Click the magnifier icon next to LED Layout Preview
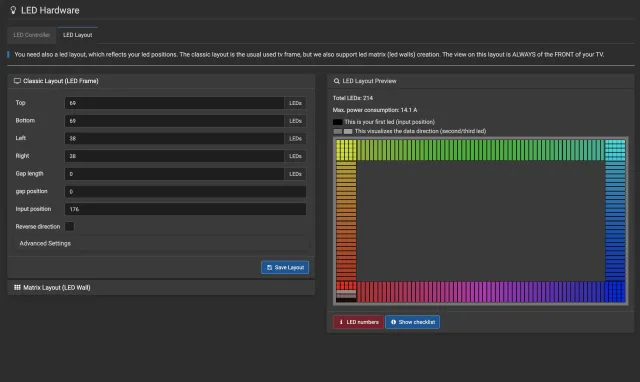Viewport: 640px width, 382px height. (x=336, y=81)
